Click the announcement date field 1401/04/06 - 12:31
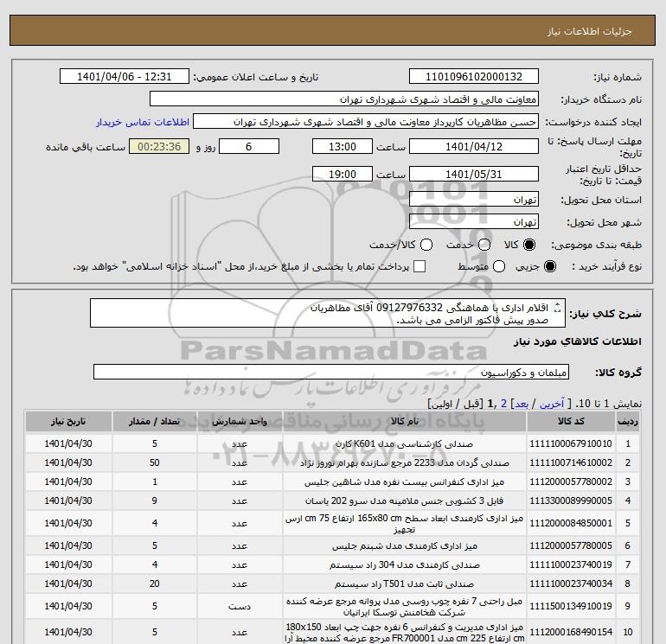The height and width of the screenshot is (644, 666). tap(124, 77)
